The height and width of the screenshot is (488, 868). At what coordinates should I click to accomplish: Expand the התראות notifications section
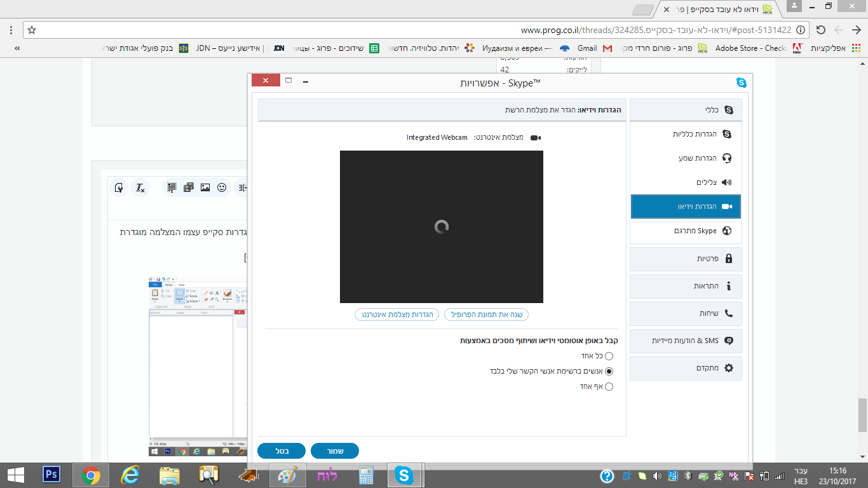pyautogui.click(x=686, y=286)
